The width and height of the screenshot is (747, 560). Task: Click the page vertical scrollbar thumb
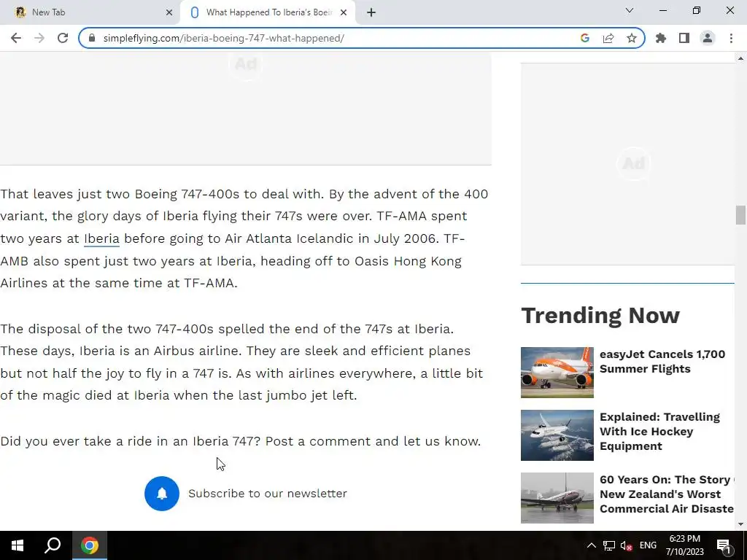click(740, 215)
